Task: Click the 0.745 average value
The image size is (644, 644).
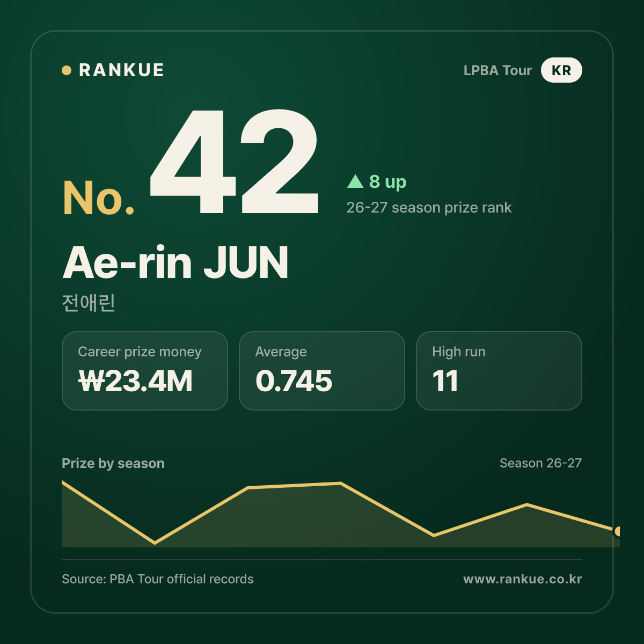Action: [294, 382]
